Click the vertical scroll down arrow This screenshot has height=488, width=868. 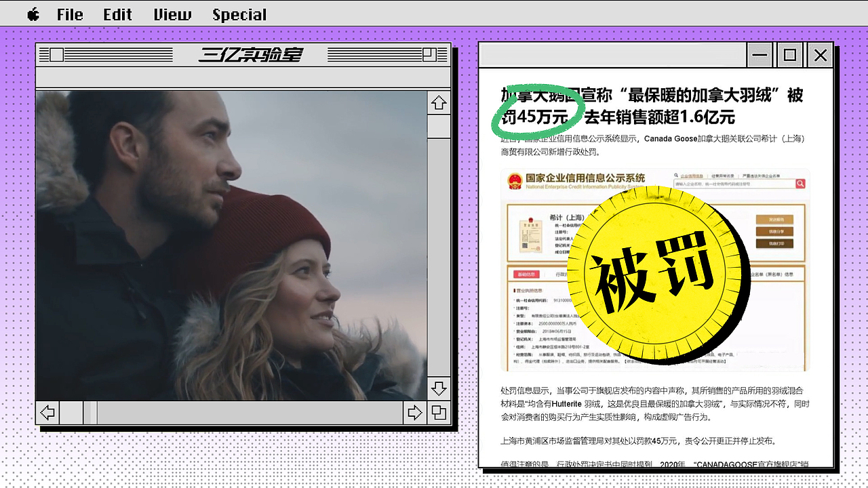[439, 388]
